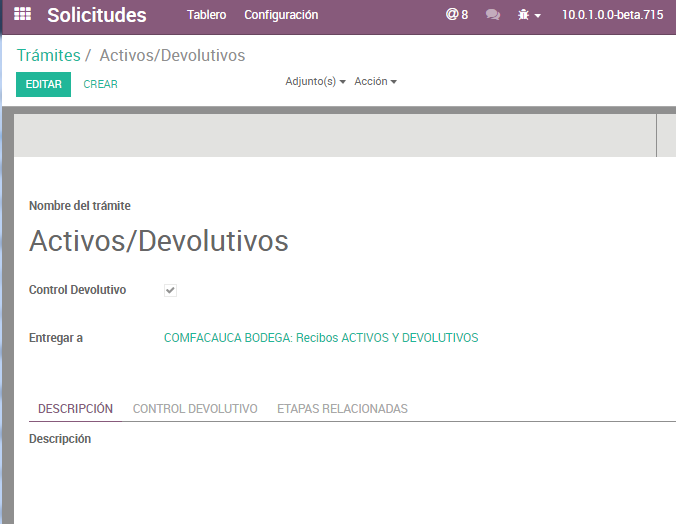This screenshot has height=524, width=676.
Task: Click the @ mentions icon with 8 notifications
Action: click(x=457, y=15)
